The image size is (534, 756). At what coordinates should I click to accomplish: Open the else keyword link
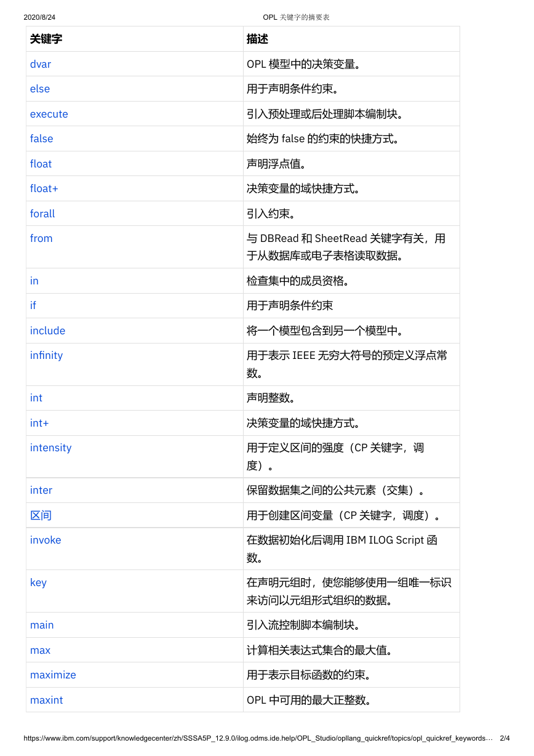[x=40, y=89]
